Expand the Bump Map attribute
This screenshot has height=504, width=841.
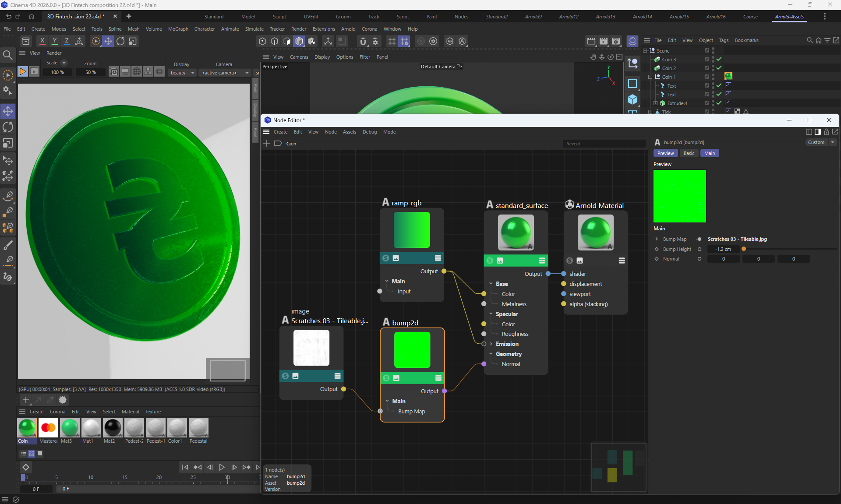coord(657,239)
